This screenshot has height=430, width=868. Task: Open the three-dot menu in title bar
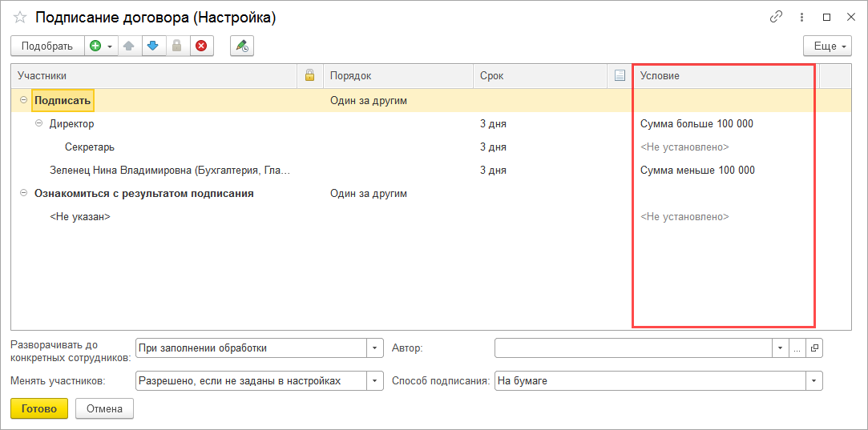[x=801, y=17]
